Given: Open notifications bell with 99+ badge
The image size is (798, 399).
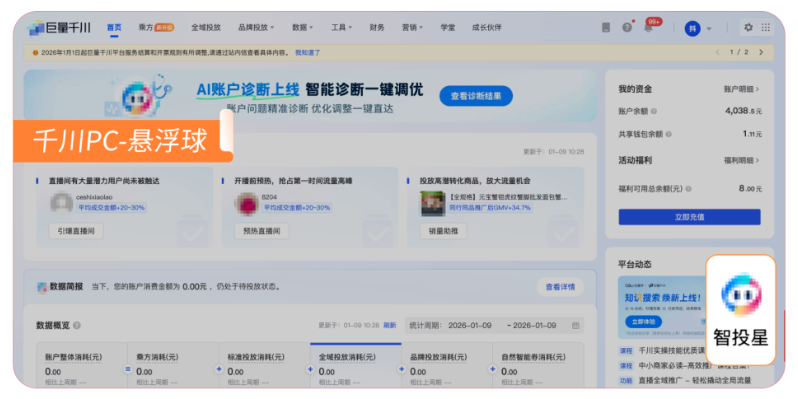Looking at the screenshot, I should pos(648,27).
